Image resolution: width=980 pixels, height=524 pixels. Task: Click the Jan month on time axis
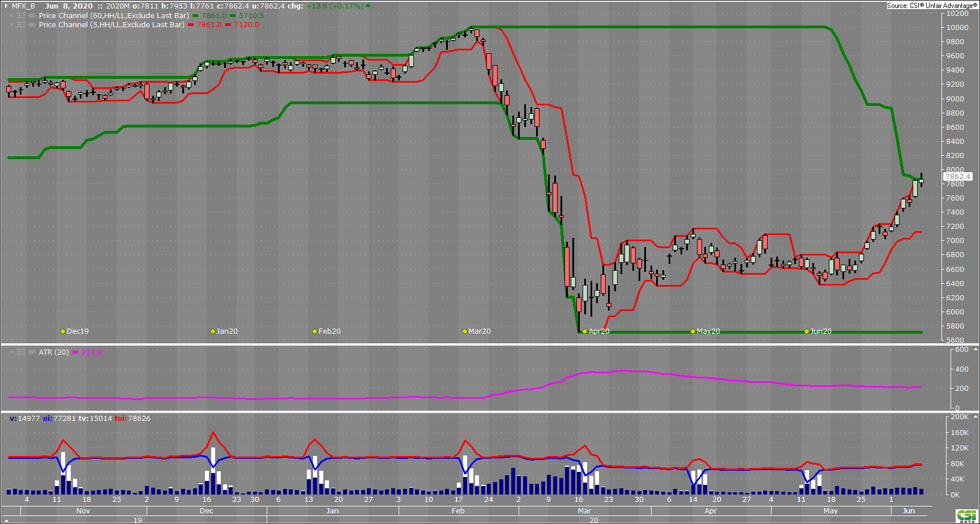(332, 511)
